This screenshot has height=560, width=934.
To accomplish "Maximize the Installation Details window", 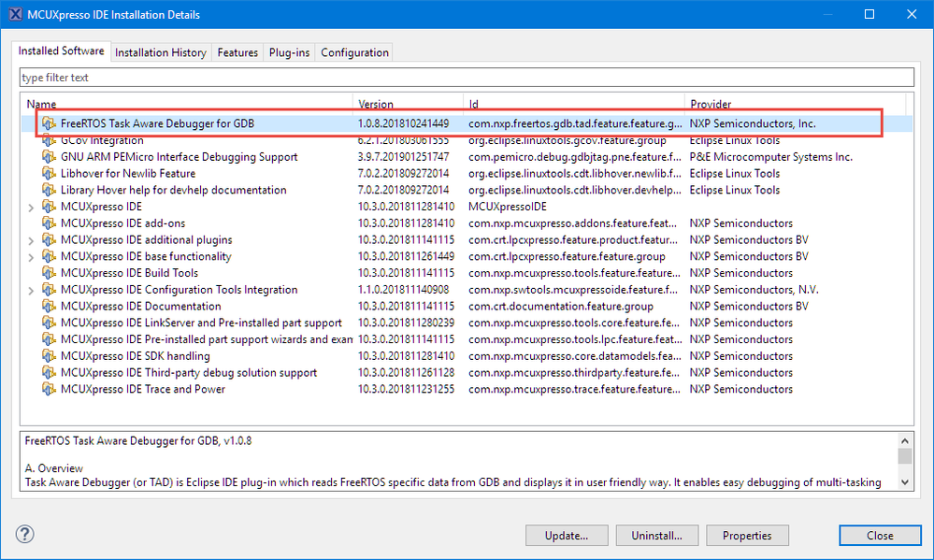I will coord(869,14).
